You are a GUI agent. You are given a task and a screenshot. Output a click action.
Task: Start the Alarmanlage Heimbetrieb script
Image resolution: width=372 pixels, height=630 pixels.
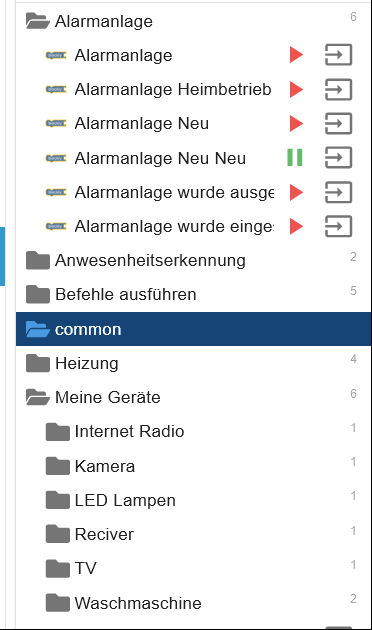[x=296, y=89]
